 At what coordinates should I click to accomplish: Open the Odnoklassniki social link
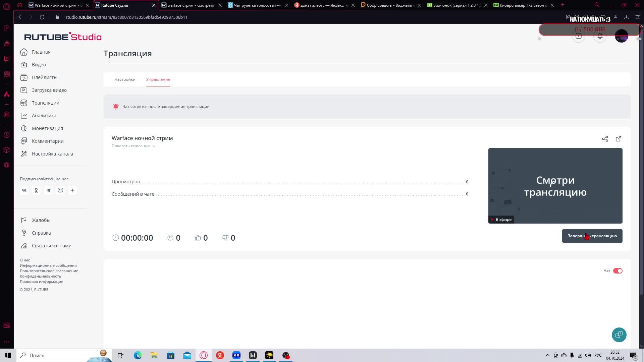[36, 190]
